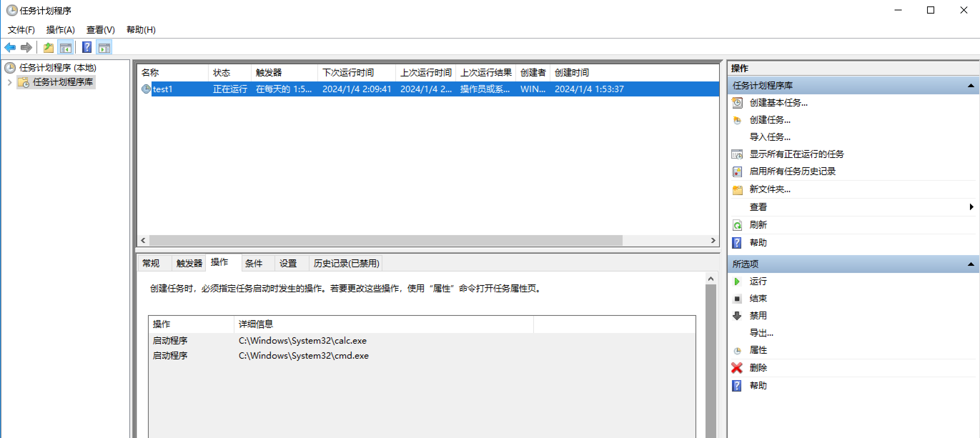
Task: Collapse the 所选项 actions section
Action: pos(970,264)
